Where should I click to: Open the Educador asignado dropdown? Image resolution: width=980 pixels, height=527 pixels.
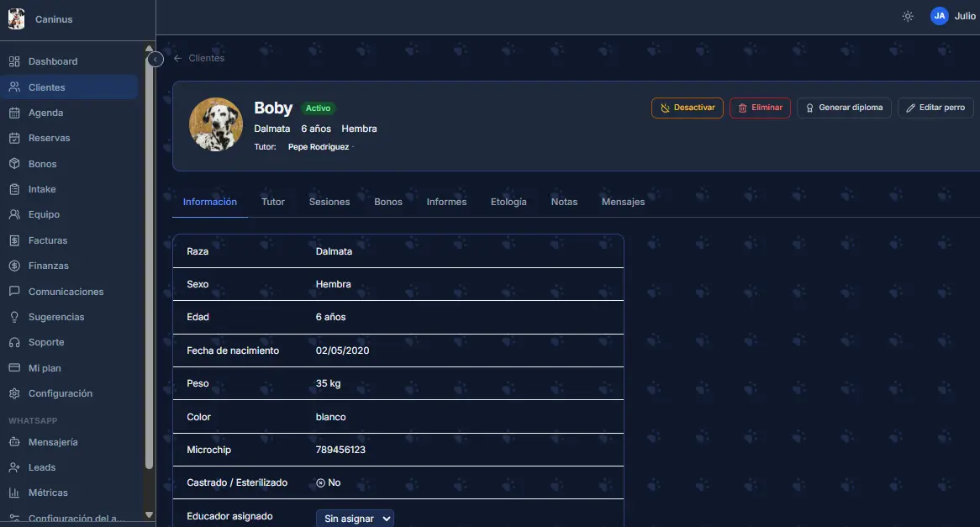(x=355, y=519)
